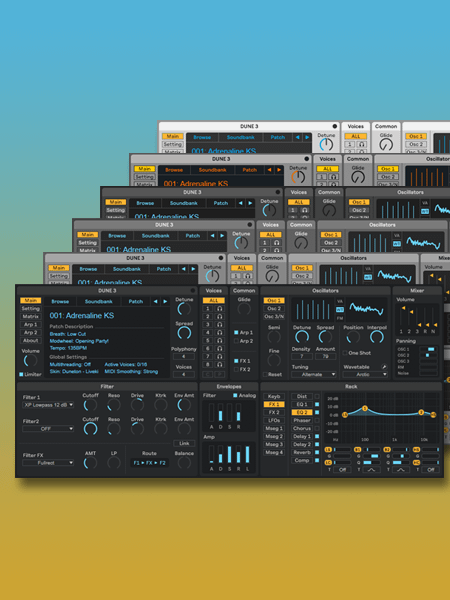The width and height of the screenshot is (450, 600).
Task: Select the Osc 2 tab
Action: 274,308
